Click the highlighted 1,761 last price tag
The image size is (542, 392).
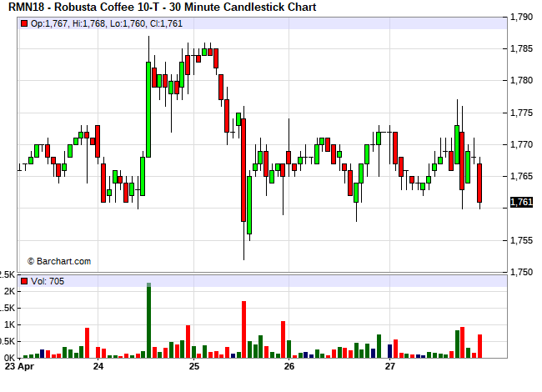521,202
